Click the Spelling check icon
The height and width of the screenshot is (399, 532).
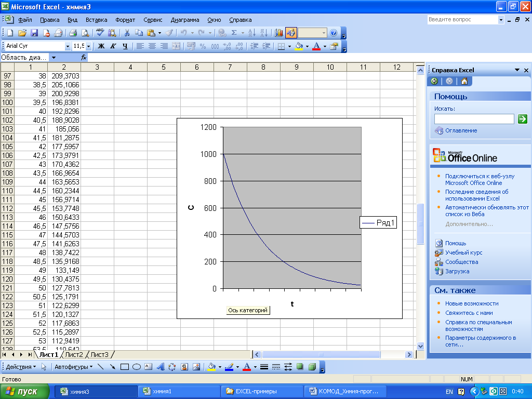100,33
